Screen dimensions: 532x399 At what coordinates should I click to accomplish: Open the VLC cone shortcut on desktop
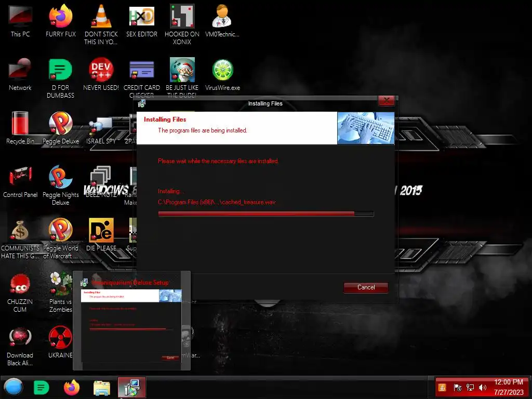[101, 24]
